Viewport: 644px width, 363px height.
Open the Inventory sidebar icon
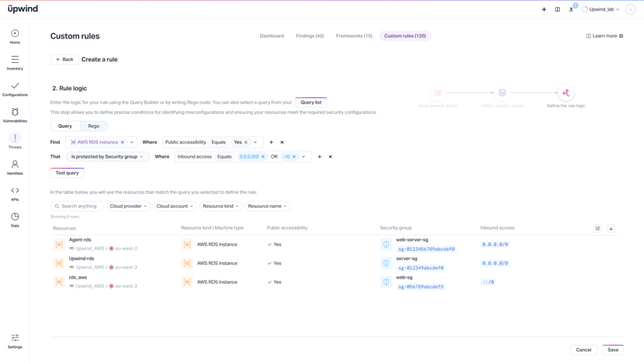pos(15,60)
